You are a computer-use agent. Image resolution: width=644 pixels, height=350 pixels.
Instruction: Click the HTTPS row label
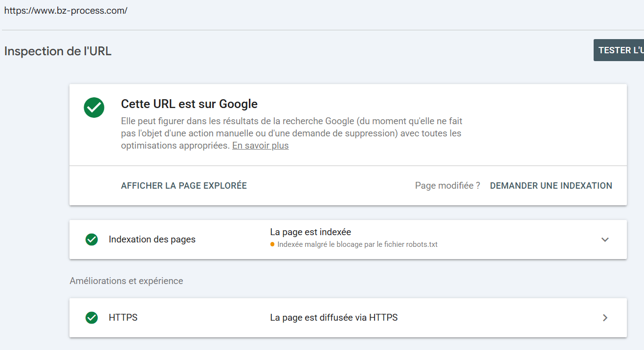coord(123,318)
